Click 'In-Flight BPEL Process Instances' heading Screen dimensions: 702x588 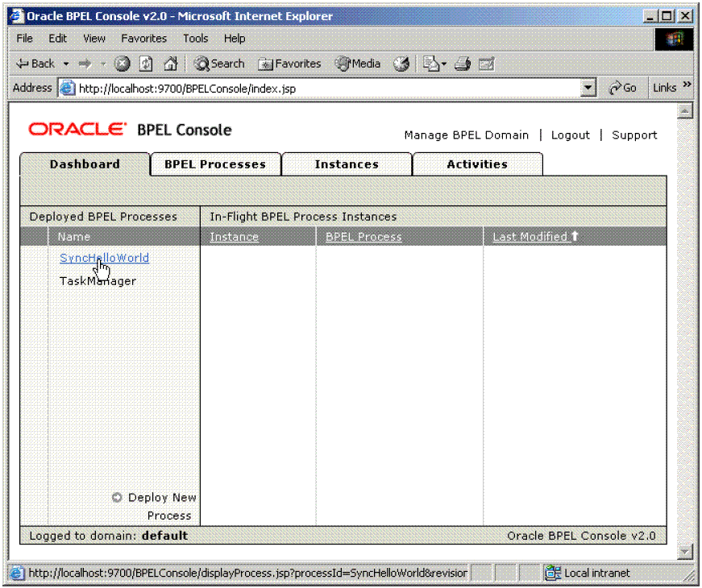(303, 217)
